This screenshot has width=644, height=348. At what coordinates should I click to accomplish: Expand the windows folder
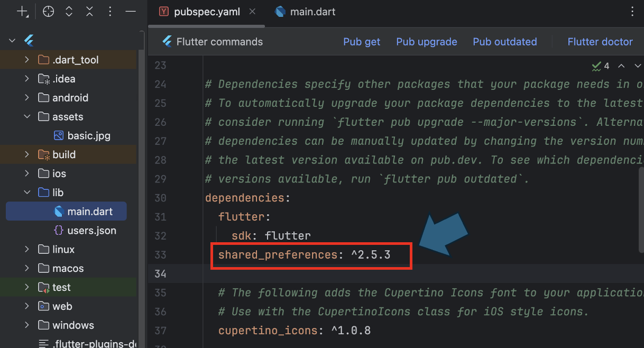[27, 325]
